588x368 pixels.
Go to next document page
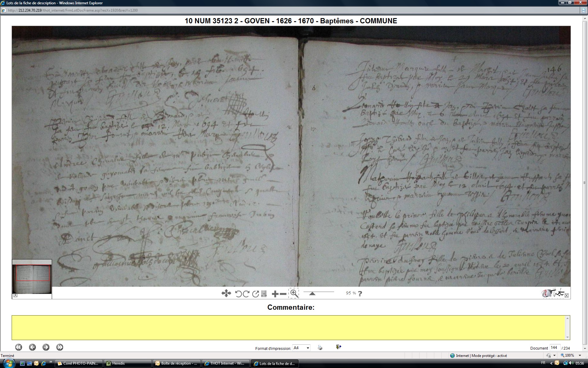(46, 347)
